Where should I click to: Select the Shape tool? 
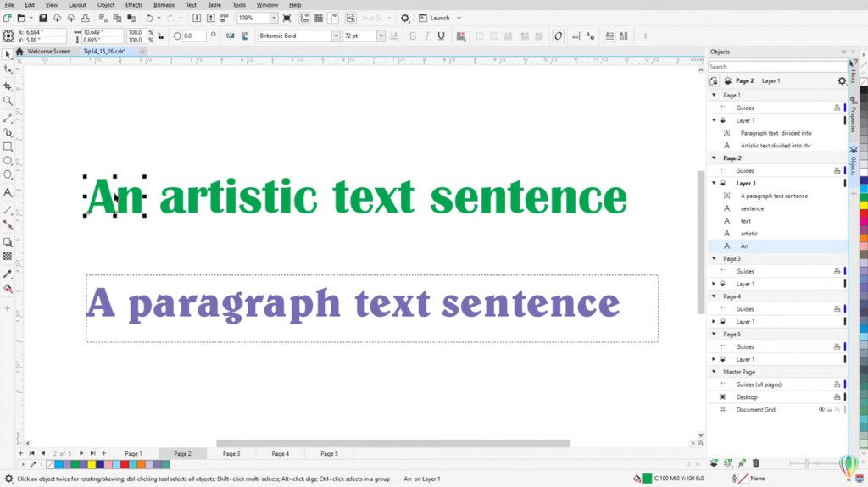(x=8, y=69)
